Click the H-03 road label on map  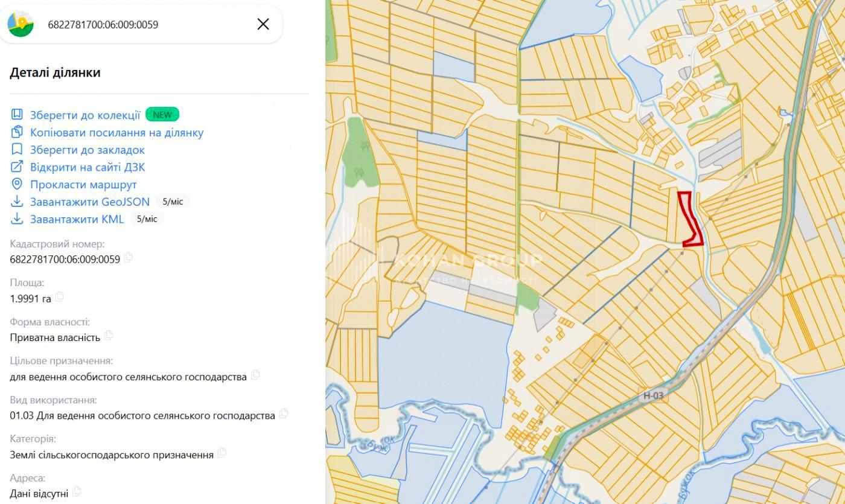tap(652, 396)
